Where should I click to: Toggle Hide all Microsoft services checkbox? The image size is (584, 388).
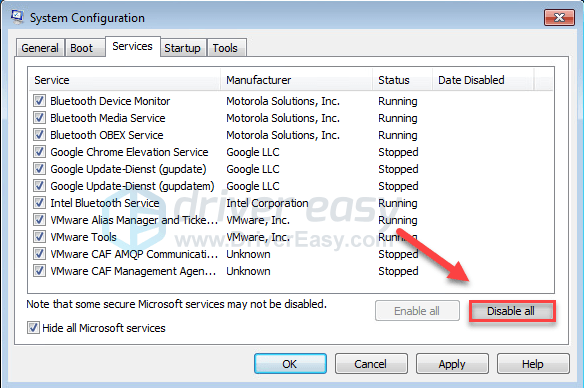click(x=33, y=328)
